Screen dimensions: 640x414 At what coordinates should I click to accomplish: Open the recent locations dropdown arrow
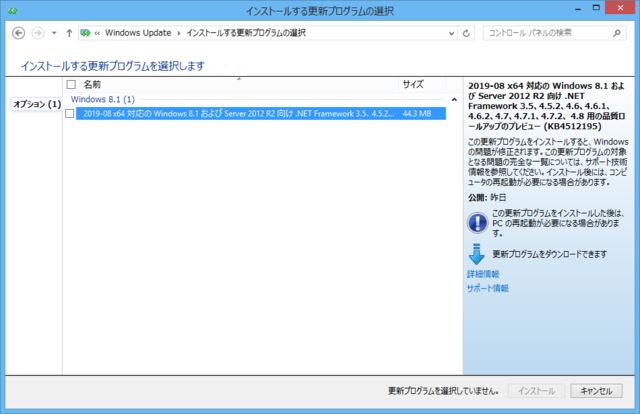tap(54, 33)
